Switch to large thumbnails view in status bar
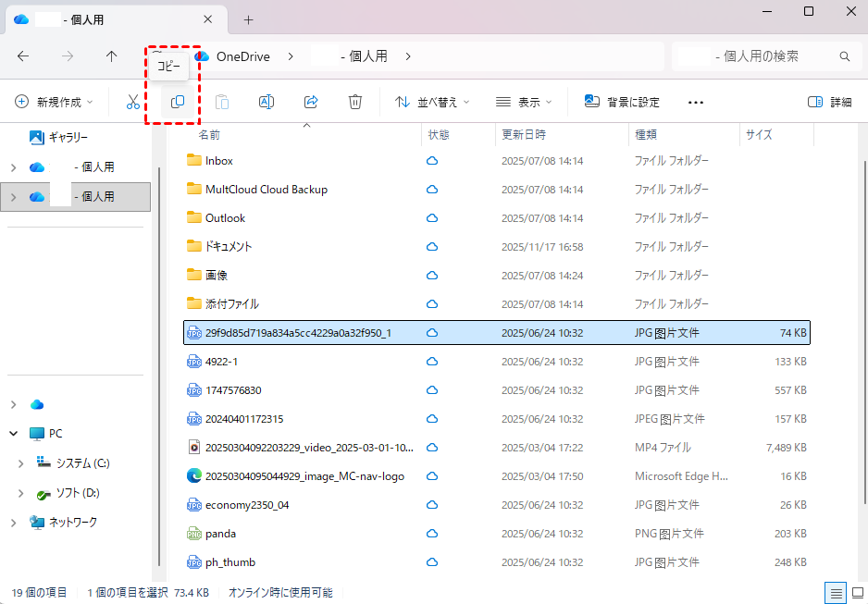The height and width of the screenshot is (604, 868). click(x=856, y=593)
